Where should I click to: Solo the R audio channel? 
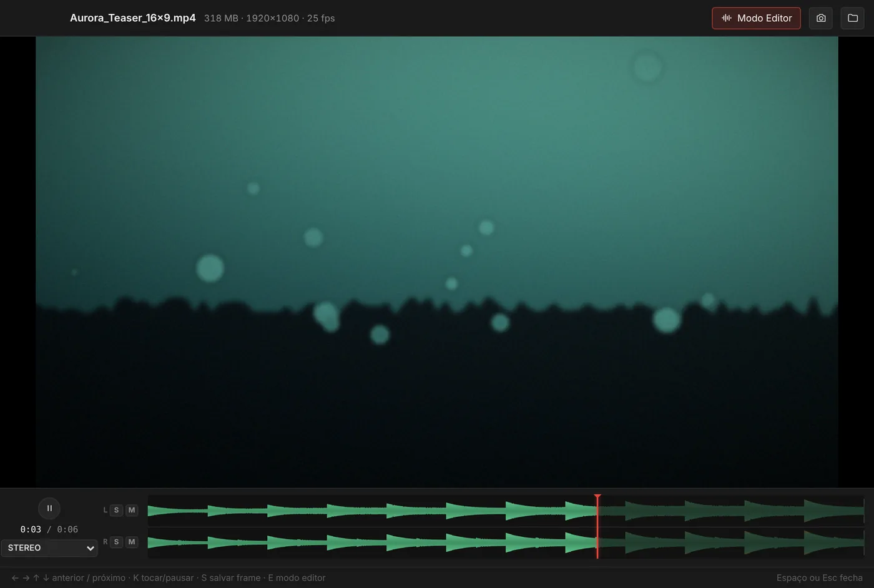[x=116, y=542]
